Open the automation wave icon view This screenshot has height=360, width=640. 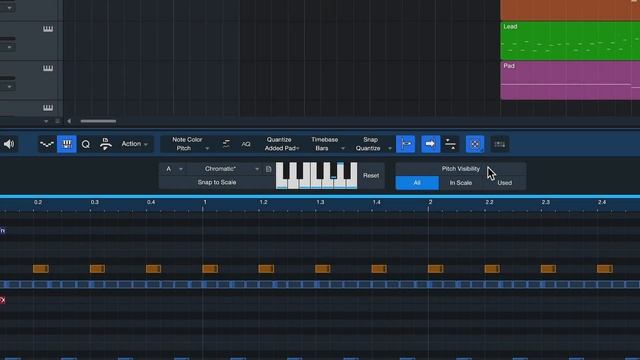(47, 144)
